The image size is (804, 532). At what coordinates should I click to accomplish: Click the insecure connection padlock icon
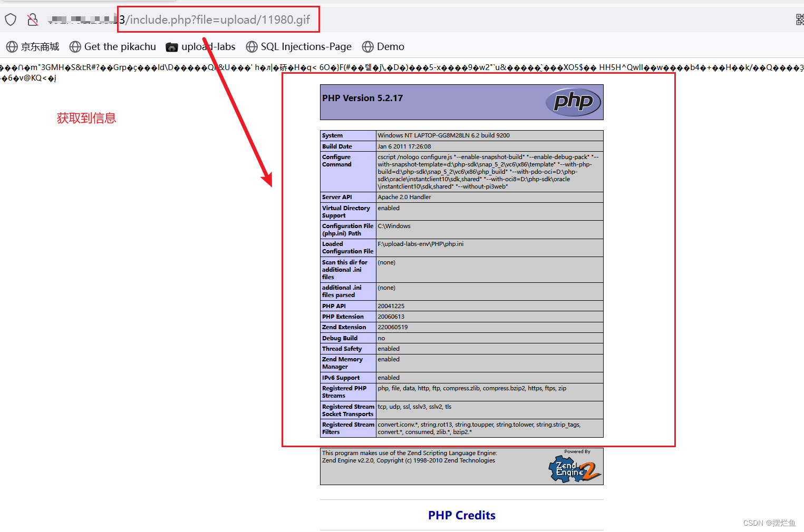(x=33, y=20)
